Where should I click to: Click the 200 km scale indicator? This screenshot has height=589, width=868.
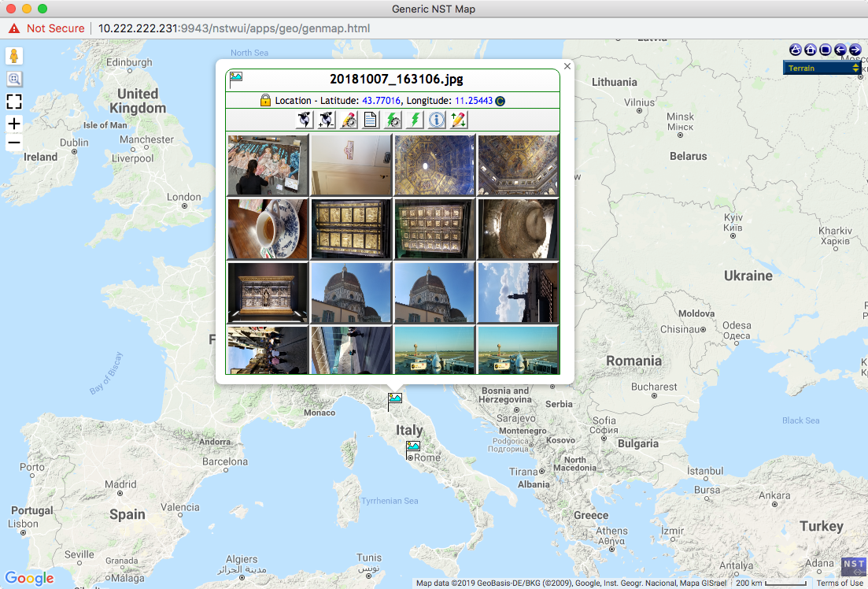point(770,583)
